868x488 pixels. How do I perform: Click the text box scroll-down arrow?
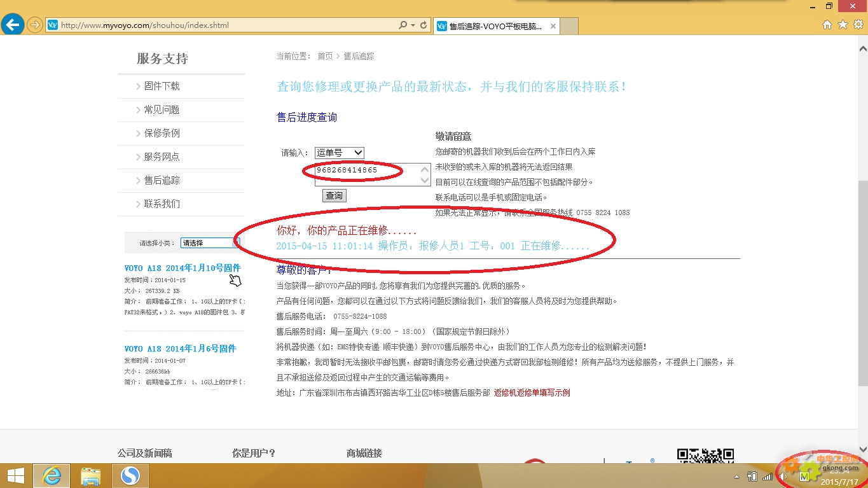425,181
